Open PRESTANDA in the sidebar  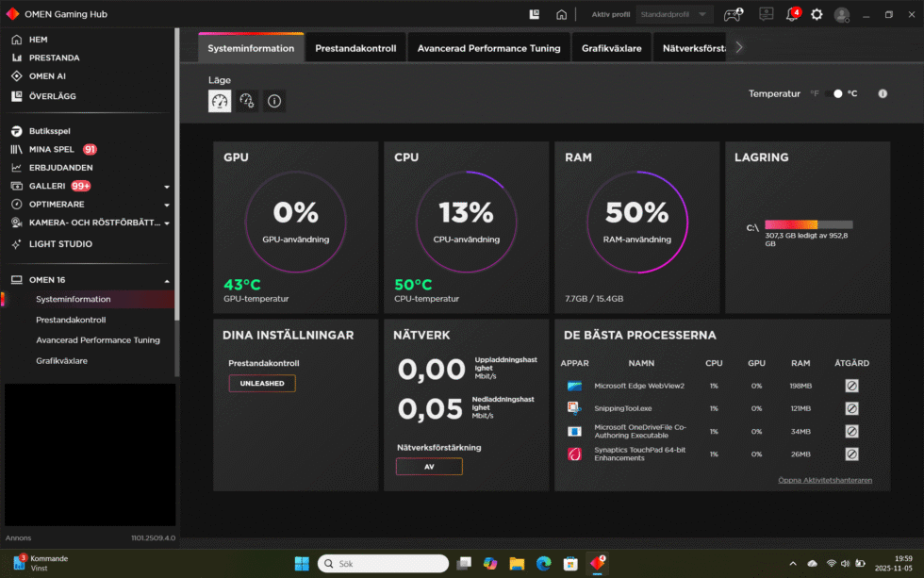[x=55, y=58]
